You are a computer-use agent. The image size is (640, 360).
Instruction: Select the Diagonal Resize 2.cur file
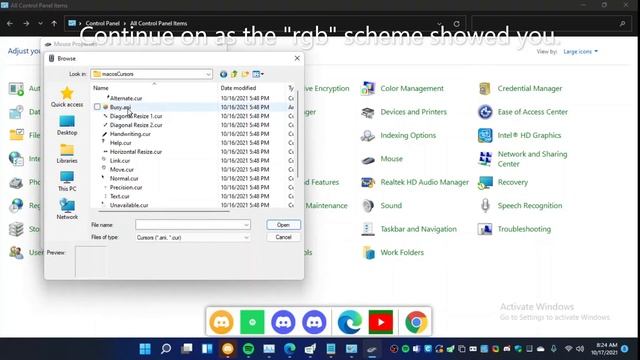(136, 125)
